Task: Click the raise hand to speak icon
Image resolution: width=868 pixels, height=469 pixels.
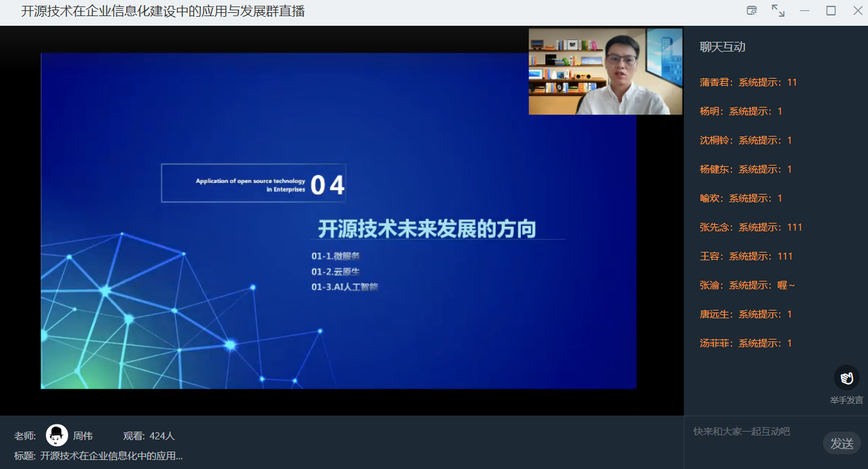Action: [x=846, y=378]
